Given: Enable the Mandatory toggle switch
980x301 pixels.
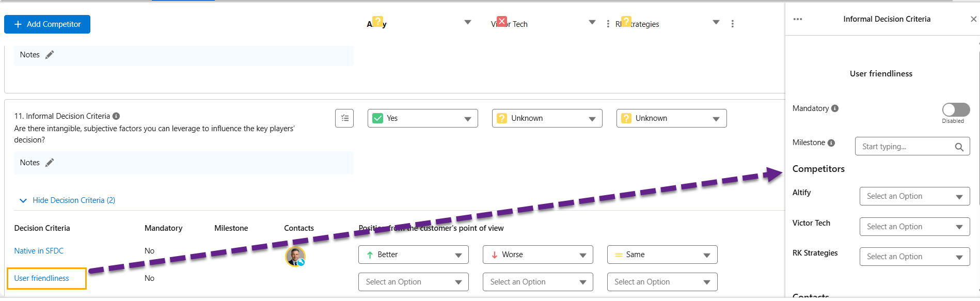Looking at the screenshot, I should pos(956,109).
